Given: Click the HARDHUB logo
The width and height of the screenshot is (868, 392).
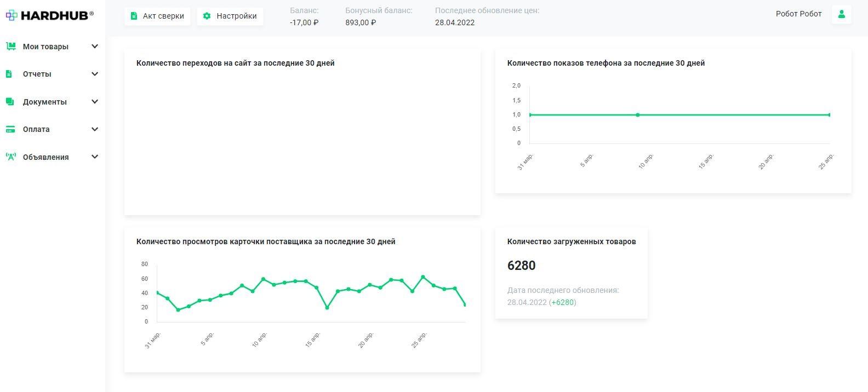Looking at the screenshot, I should click(50, 15).
